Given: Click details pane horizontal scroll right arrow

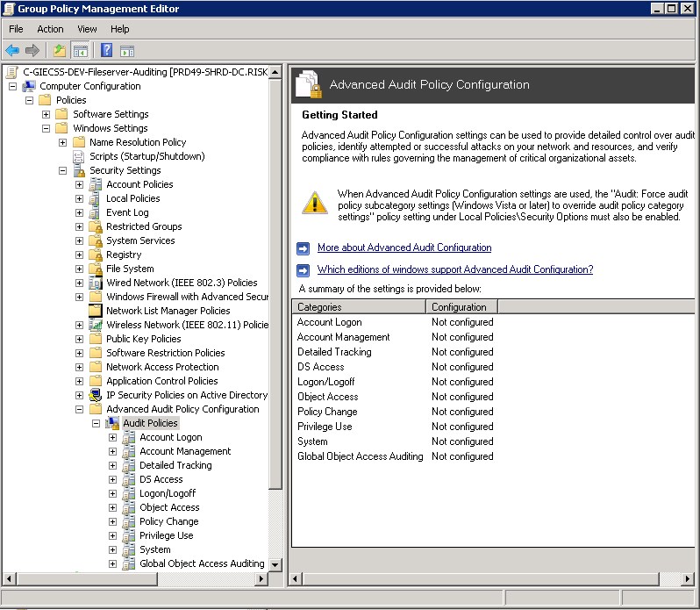Looking at the screenshot, I should [x=688, y=579].
